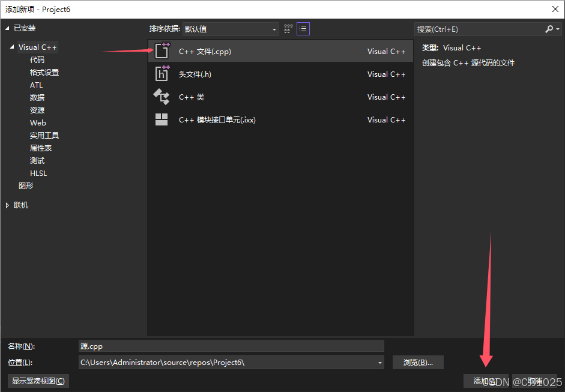Click the 显示紧凑视图(C) button
This screenshot has width=565, height=392.
(38, 381)
